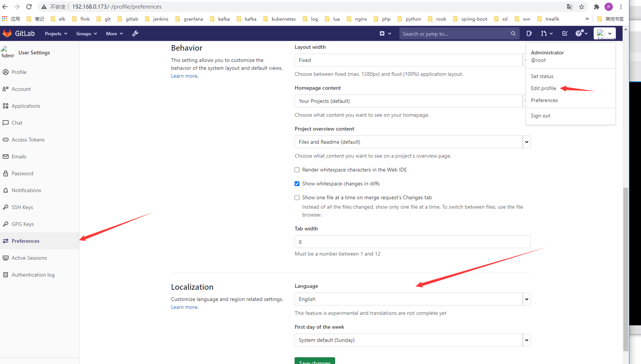Open the admin area wrench icon
This screenshot has width=641, height=364.
[135, 33]
